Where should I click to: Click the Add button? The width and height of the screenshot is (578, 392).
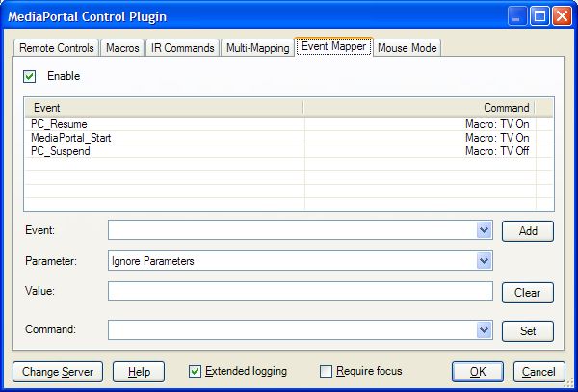click(527, 231)
